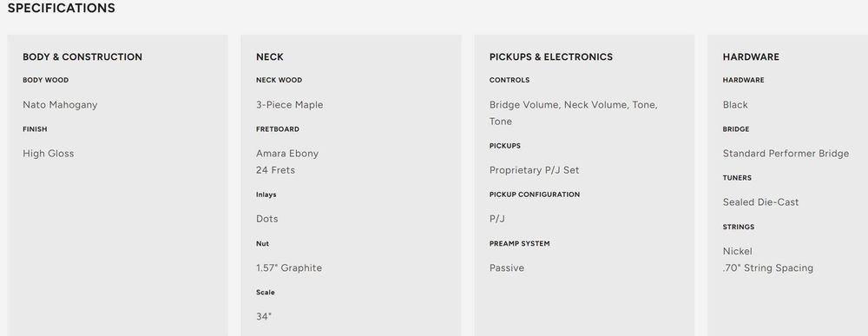The width and height of the screenshot is (868, 336).
Task: Click the .70" String Spacing text
Action: tap(768, 268)
